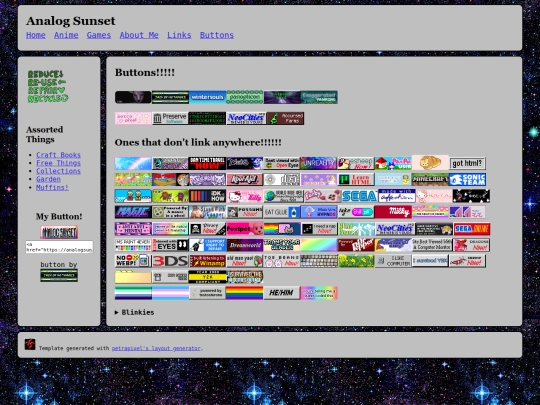Click the Sonic Team button image
The height and width of the screenshot is (405, 540).
tap(467, 179)
